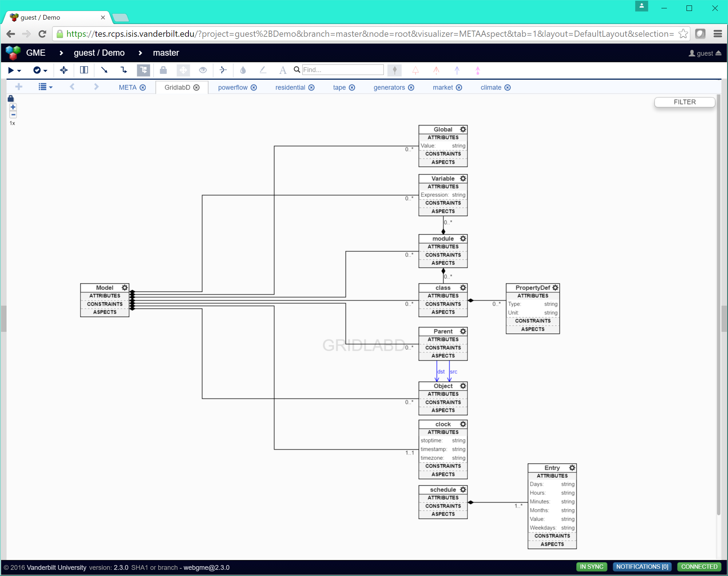Click the zoom in plus button
This screenshot has height=576, width=728.
13,107
